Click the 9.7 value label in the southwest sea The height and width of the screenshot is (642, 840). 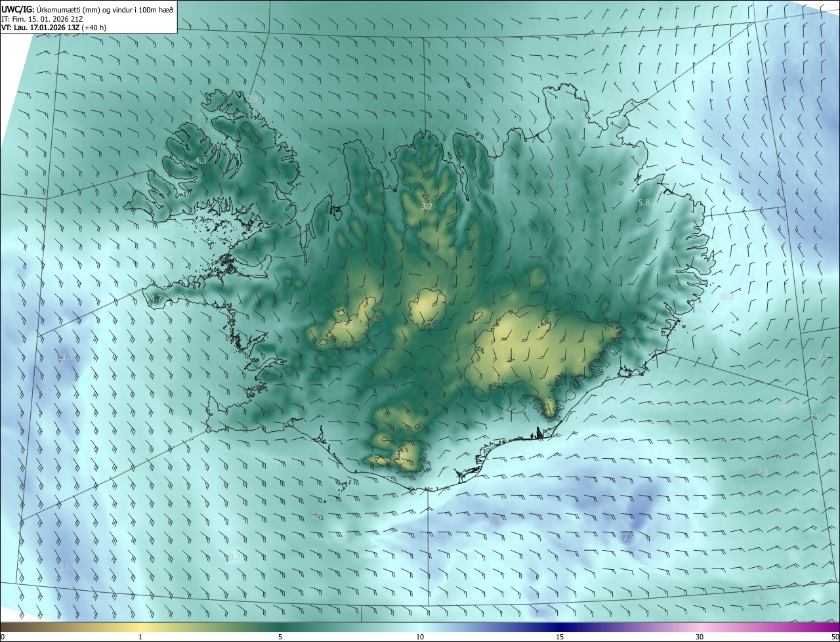coord(234,557)
